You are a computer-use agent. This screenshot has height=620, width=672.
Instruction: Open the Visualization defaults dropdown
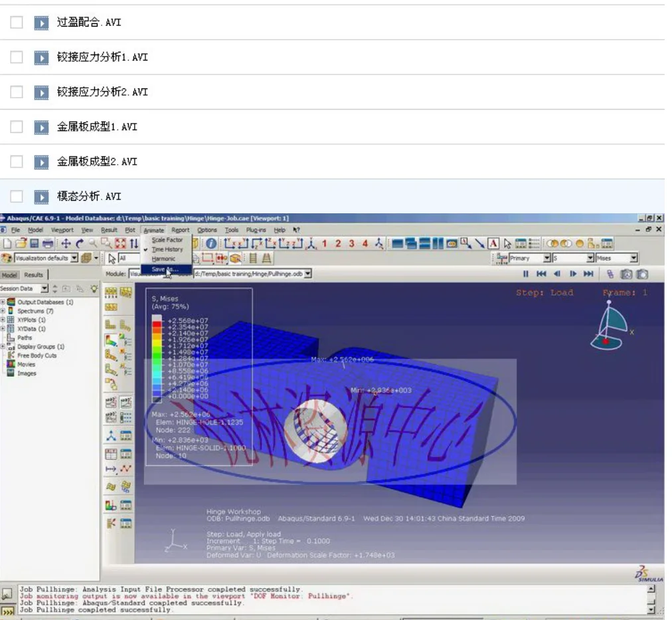[74, 258]
